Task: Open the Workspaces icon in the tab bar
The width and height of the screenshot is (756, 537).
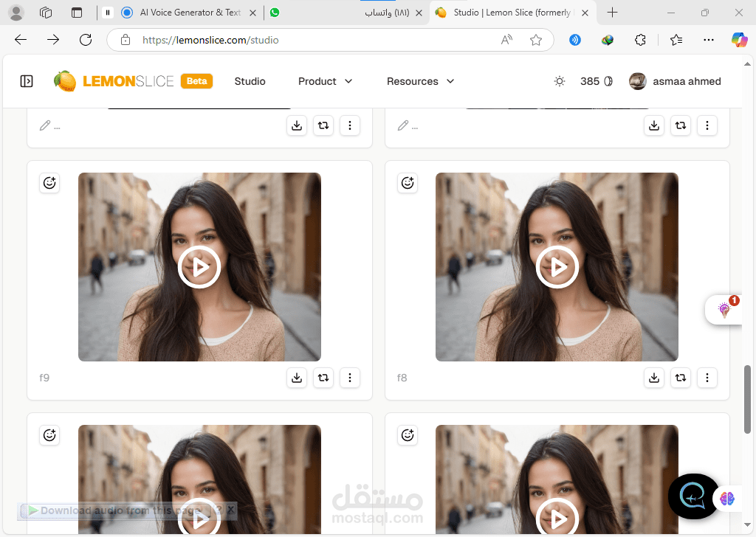Action: (x=46, y=13)
